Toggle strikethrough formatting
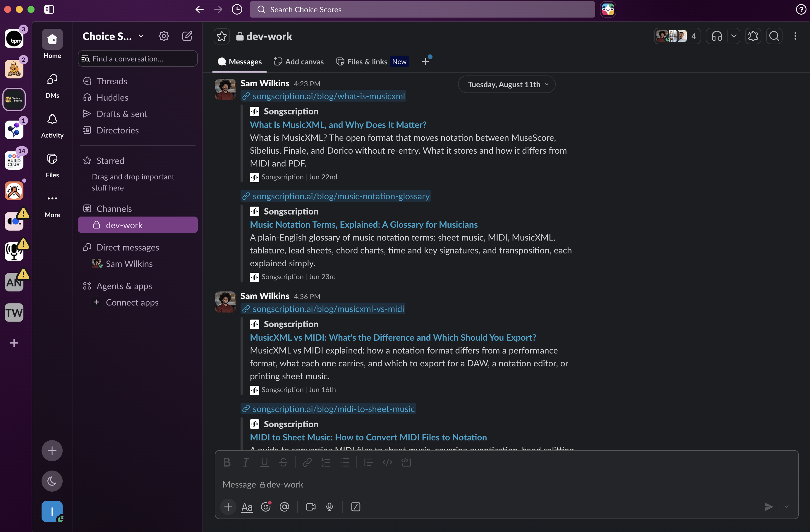The width and height of the screenshot is (810, 532). coord(283,463)
